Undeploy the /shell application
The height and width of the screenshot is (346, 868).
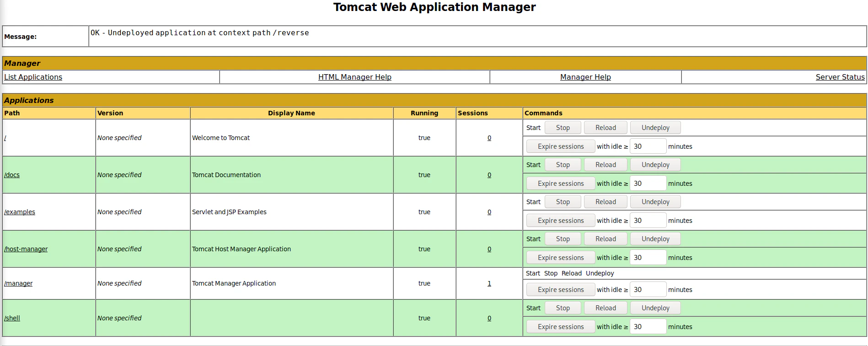coord(655,308)
